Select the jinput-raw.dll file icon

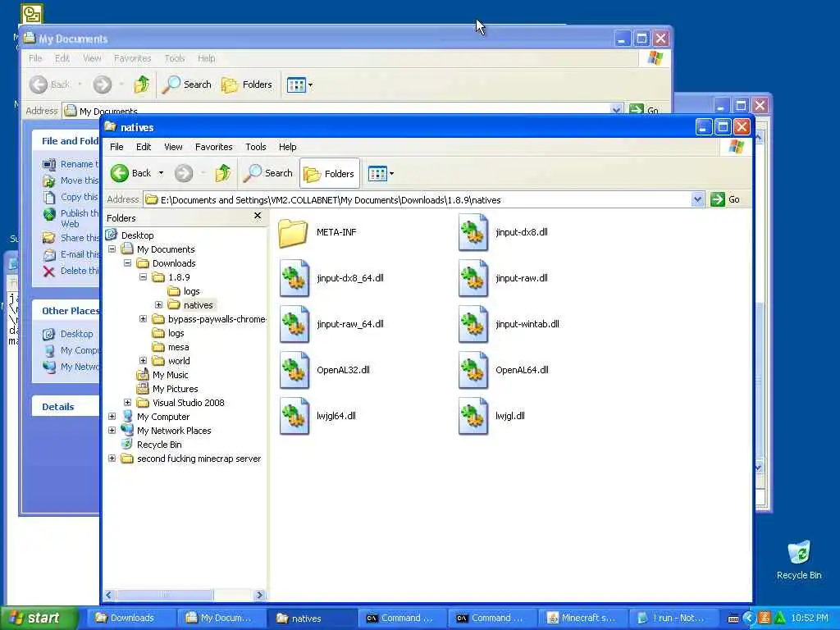tap(473, 279)
